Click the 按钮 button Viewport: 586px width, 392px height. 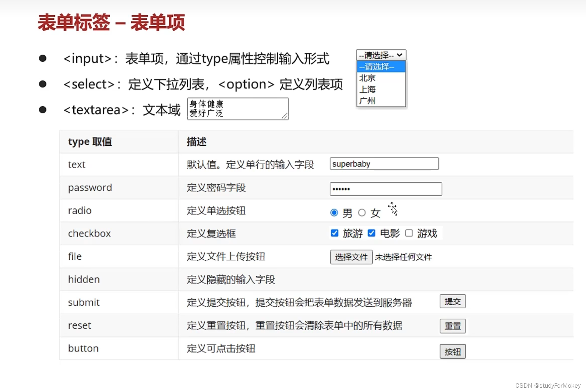(x=453, y=351)
